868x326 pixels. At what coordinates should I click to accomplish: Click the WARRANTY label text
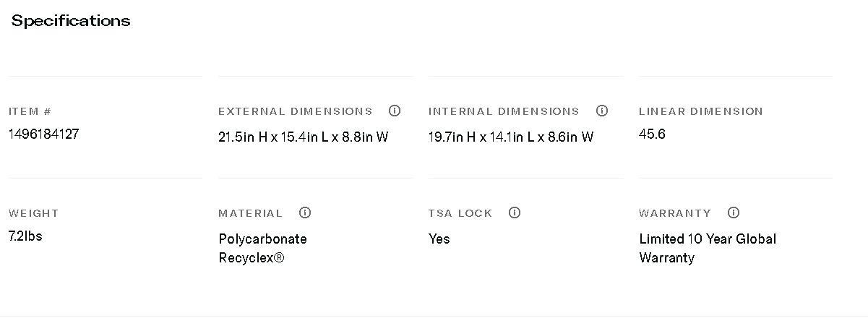(675, 213)
